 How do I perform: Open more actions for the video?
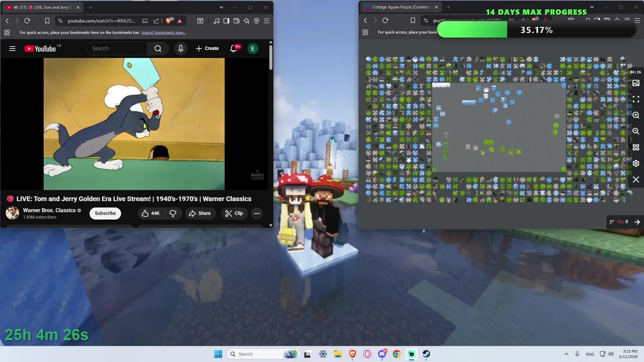point(257,213)
